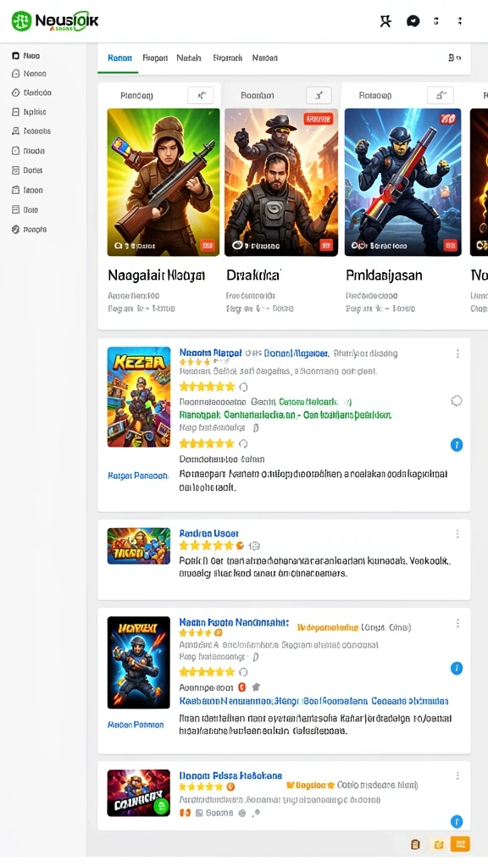
Task: Click the green Rianoppak link in the KEZAA result
Action: (x=286, y=415)
